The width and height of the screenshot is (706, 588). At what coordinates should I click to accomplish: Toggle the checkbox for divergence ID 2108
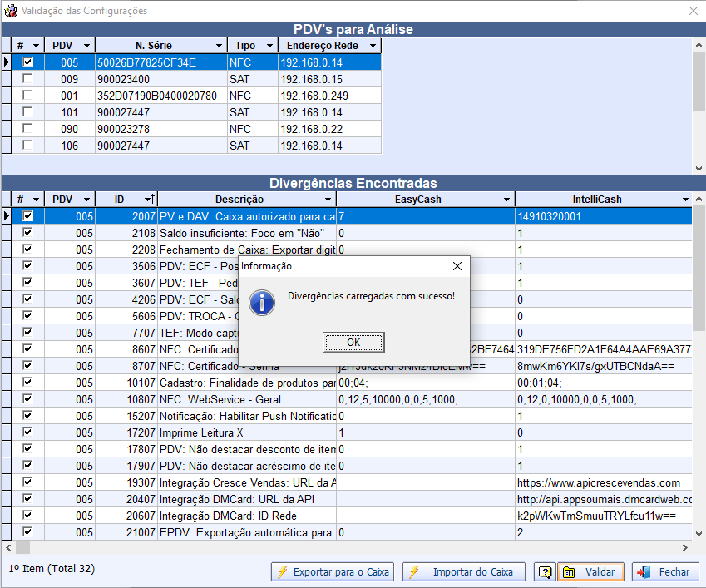coord(27,233)
